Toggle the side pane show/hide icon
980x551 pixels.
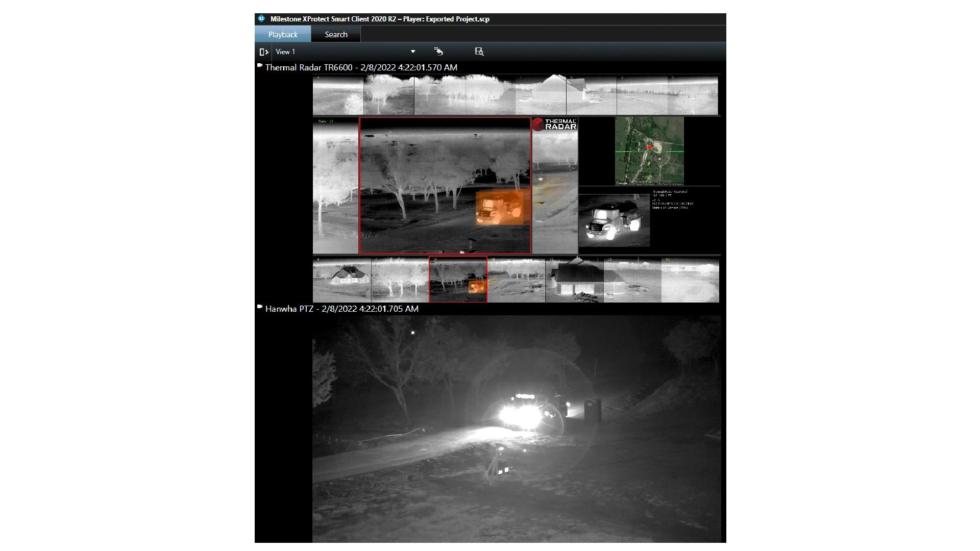(264, 52)
